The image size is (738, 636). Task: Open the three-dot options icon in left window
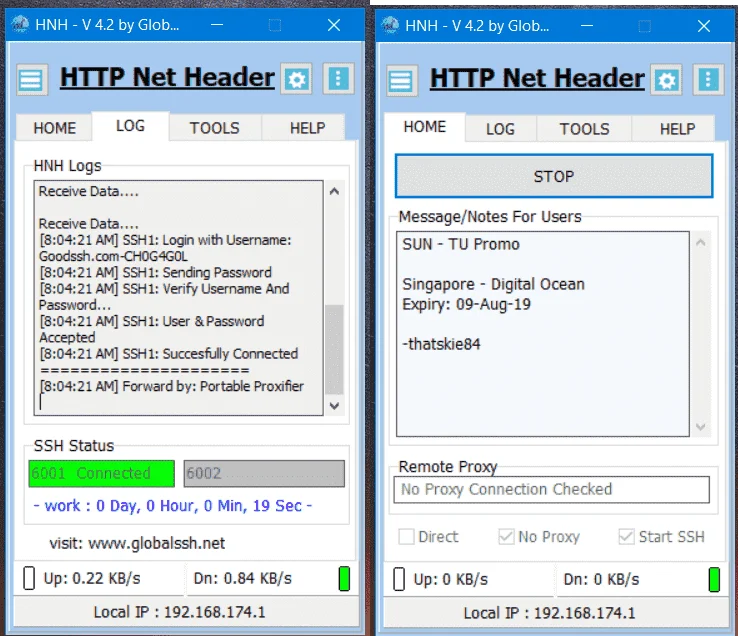point(338,78)
